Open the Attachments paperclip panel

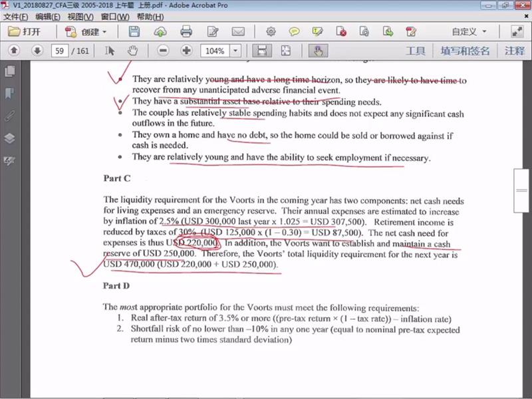coord(9,116)
